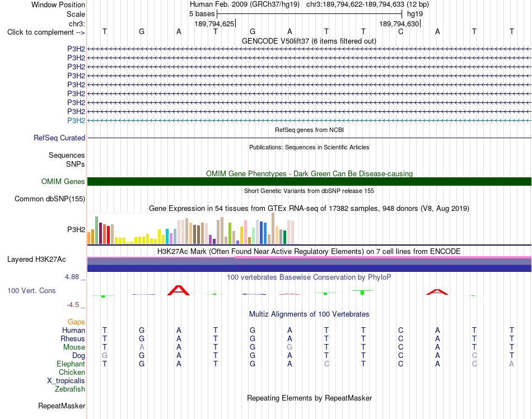Click the grayed G in the Mouse row
532x419 pixels.
tap(290, 347)
